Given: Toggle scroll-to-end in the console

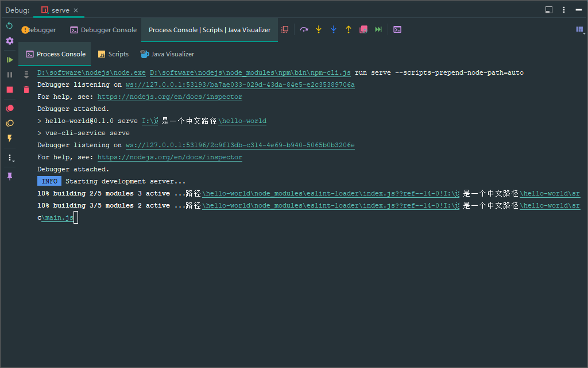Looking at the screenshot, I should [x=26, y=75].
